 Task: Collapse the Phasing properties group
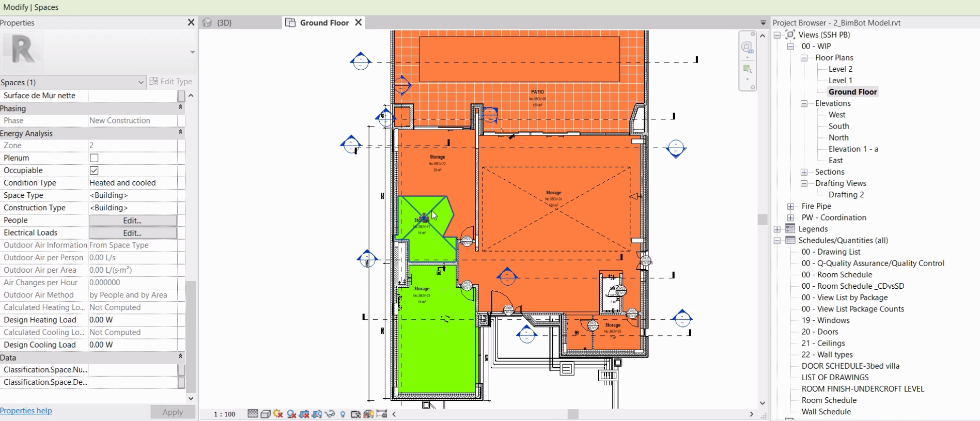click(180, 107)
